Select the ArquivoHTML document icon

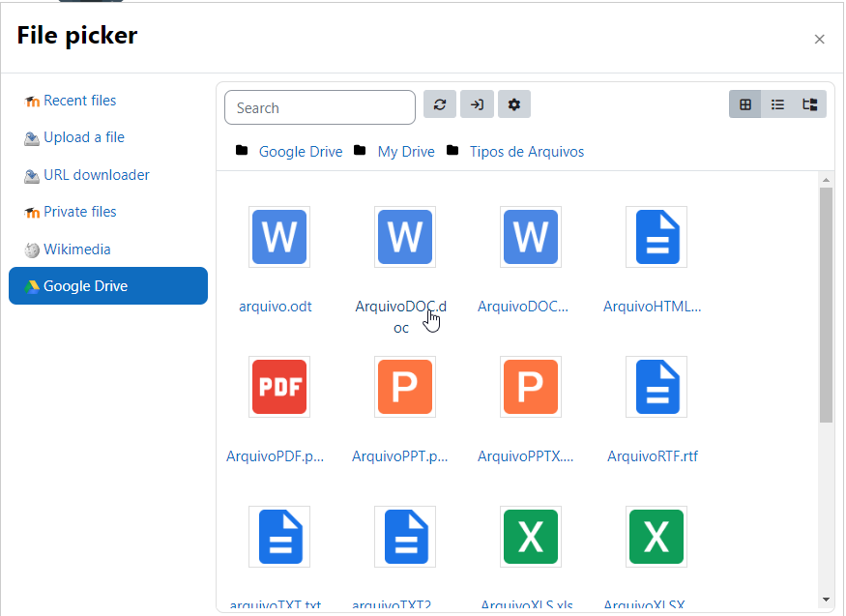[x=656, y=237]
